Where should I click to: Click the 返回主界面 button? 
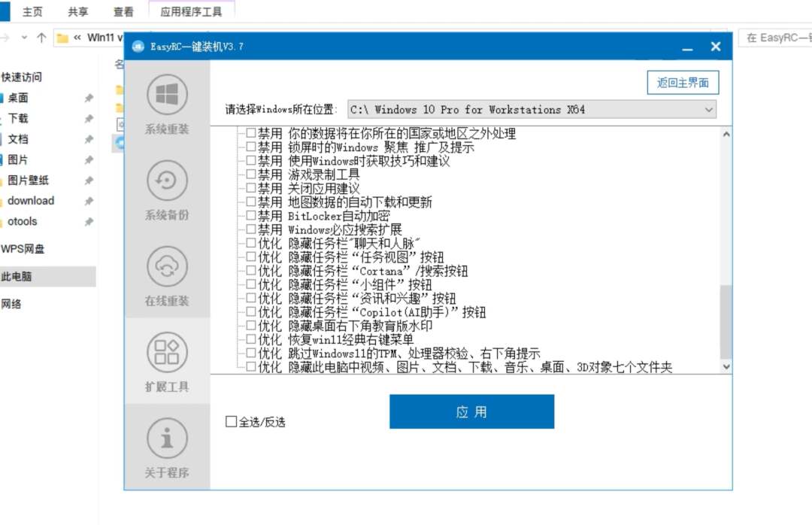683,83
